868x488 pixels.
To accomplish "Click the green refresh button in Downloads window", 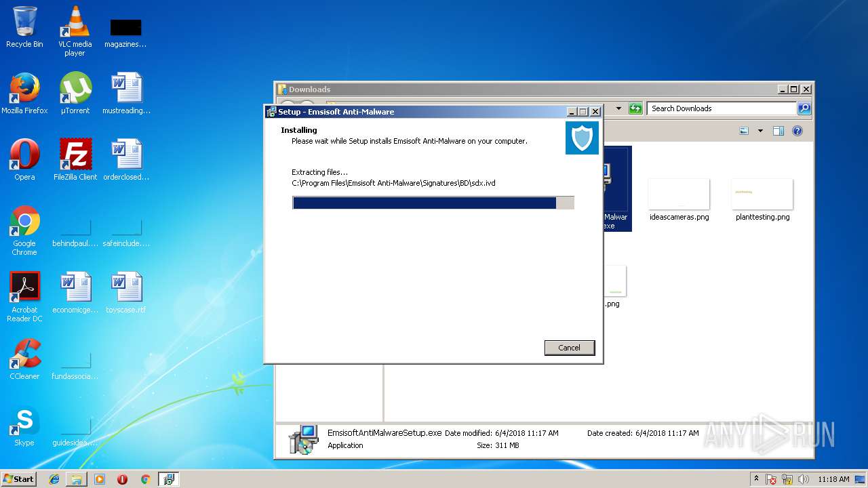I will pos(635,108).
